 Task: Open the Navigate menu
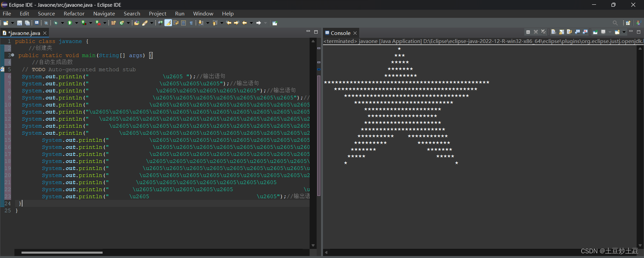(x=104, y=13)
